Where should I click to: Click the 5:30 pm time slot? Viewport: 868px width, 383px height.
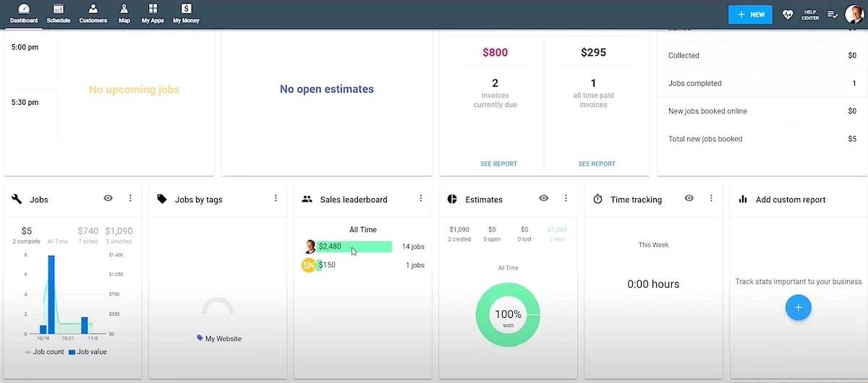(25, 103)
